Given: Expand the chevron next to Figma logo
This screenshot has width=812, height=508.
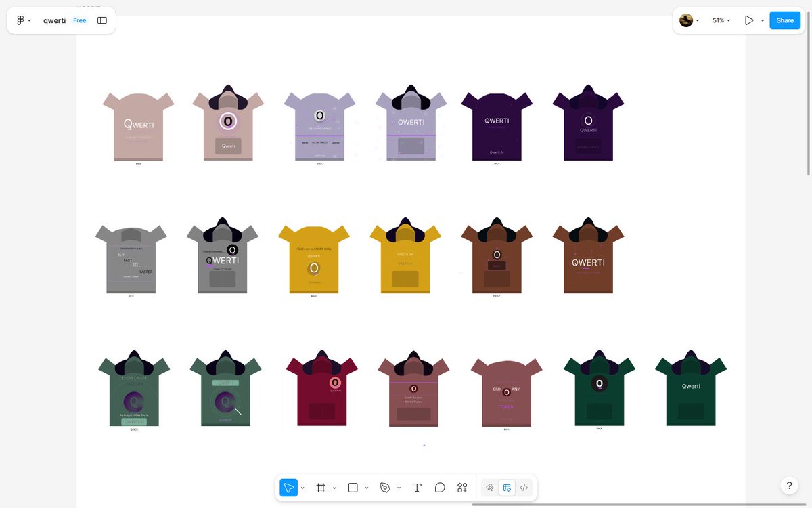Looking at the screenshot, I should click(x=29, y=20).
